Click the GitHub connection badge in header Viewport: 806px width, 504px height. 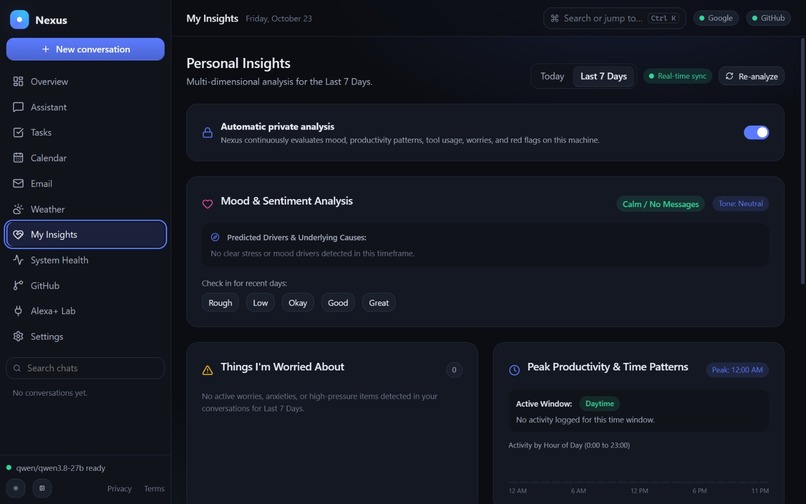coord(768,18)
